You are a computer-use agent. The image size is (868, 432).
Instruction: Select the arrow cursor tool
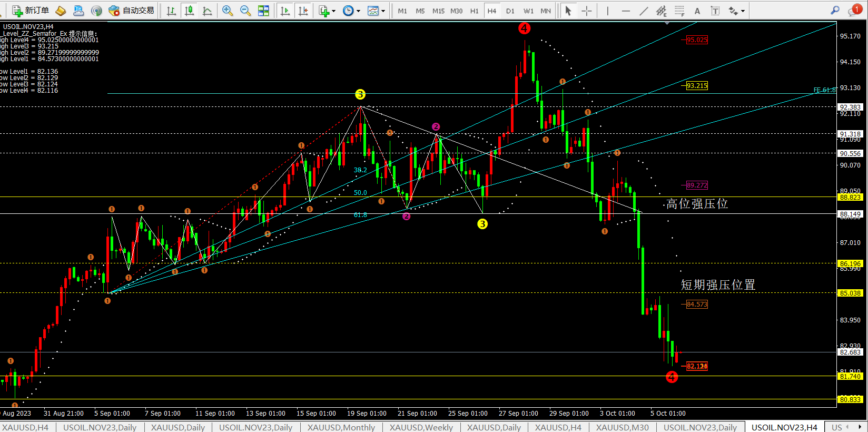pos(568,11)
